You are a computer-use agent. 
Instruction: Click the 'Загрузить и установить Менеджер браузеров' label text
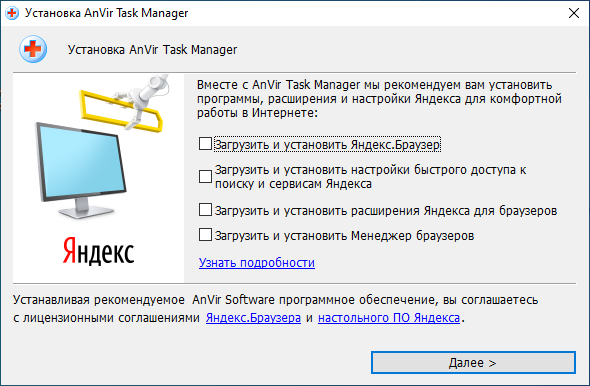tap(344, 236)
